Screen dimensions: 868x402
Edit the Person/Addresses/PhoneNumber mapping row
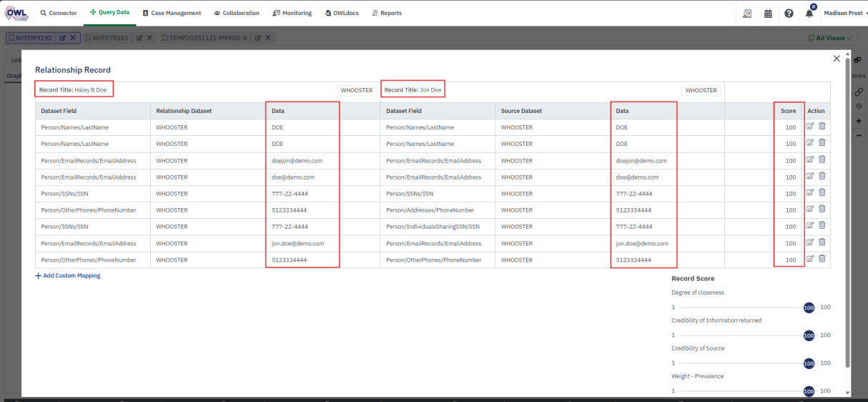point(810,209)
